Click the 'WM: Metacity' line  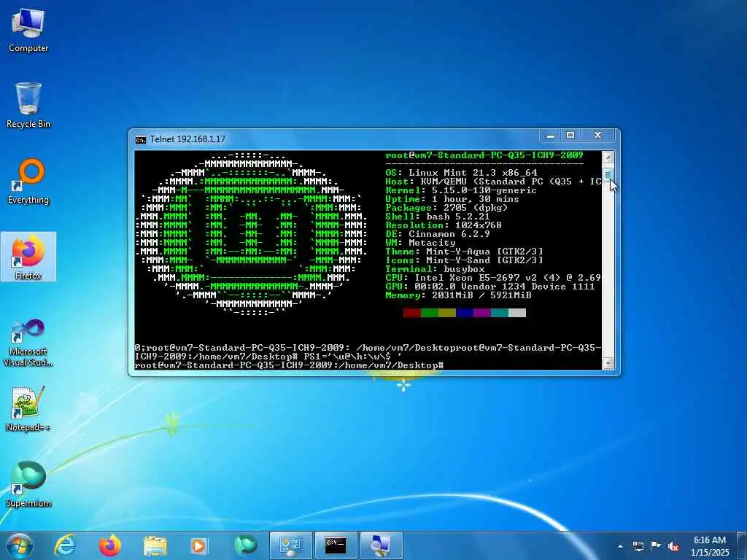420,243
